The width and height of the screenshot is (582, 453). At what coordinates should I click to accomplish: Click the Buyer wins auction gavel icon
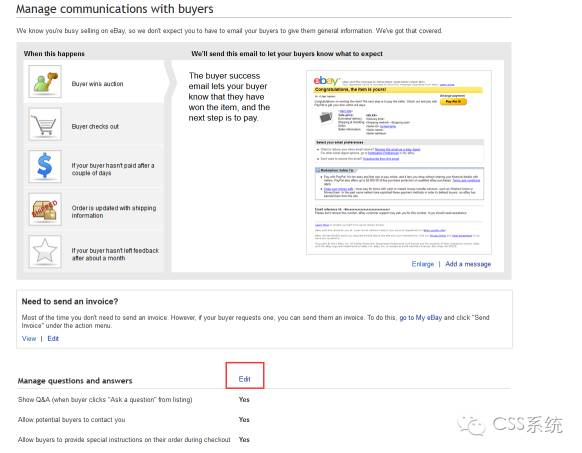pyautogui.click(x=45, y=82)
